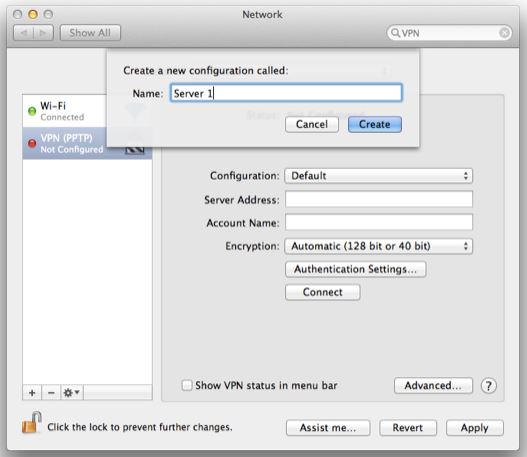
Task: Click the configuration Name text field
Action: [x=286, y=93]
